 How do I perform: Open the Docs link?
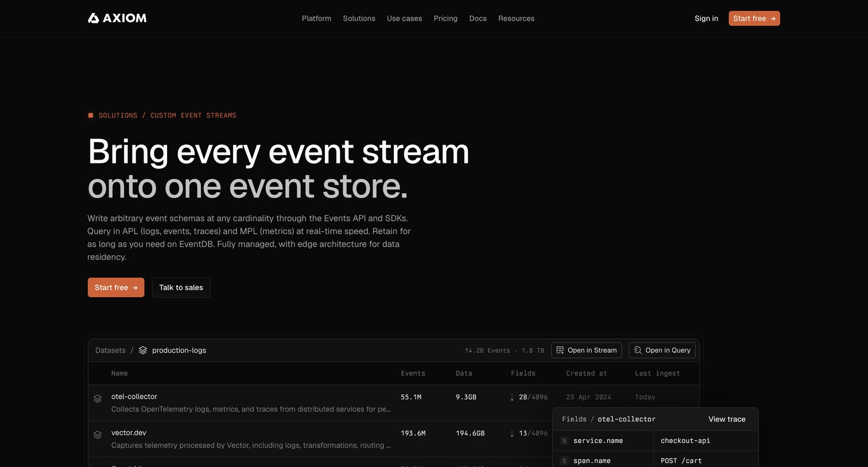point(478,18)
